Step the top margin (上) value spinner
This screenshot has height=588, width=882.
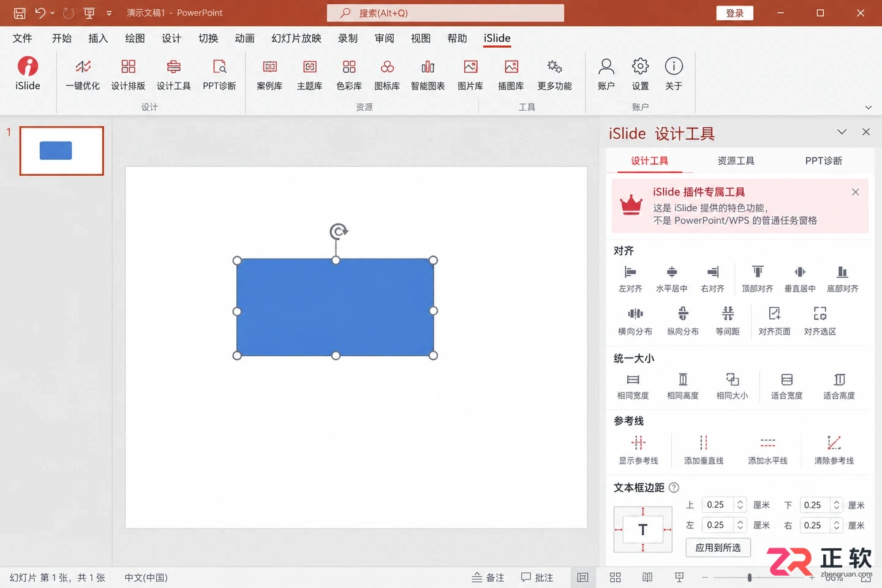[x=741, y=505]
